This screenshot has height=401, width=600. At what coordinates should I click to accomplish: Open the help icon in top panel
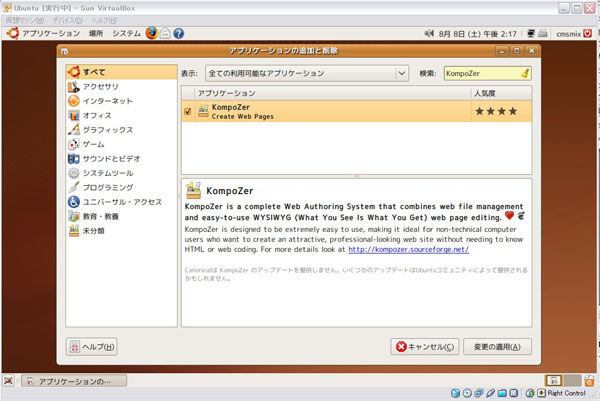[x=179, y=34]
